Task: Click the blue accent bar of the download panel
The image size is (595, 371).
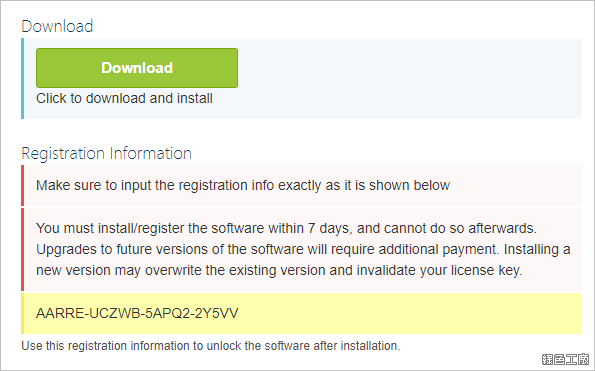Action: (x=23, y=78)
